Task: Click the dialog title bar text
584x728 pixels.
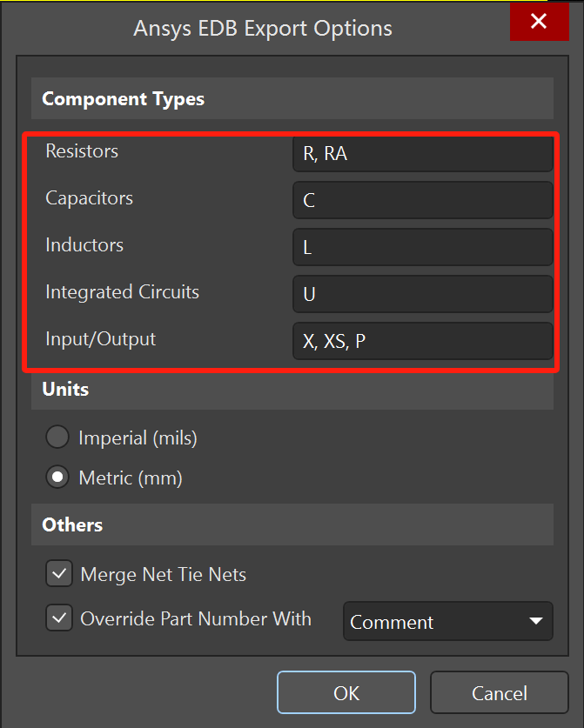Action: point(262,28)
